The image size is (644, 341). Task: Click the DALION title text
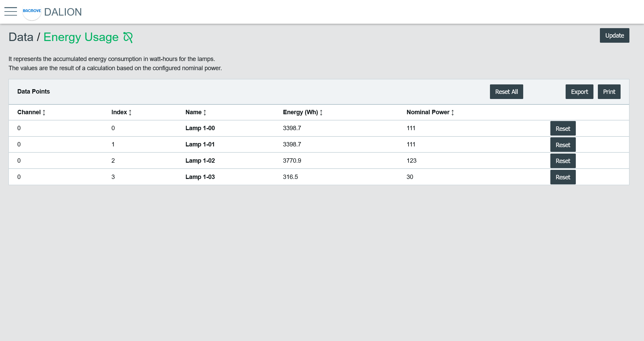click(63, 12)
